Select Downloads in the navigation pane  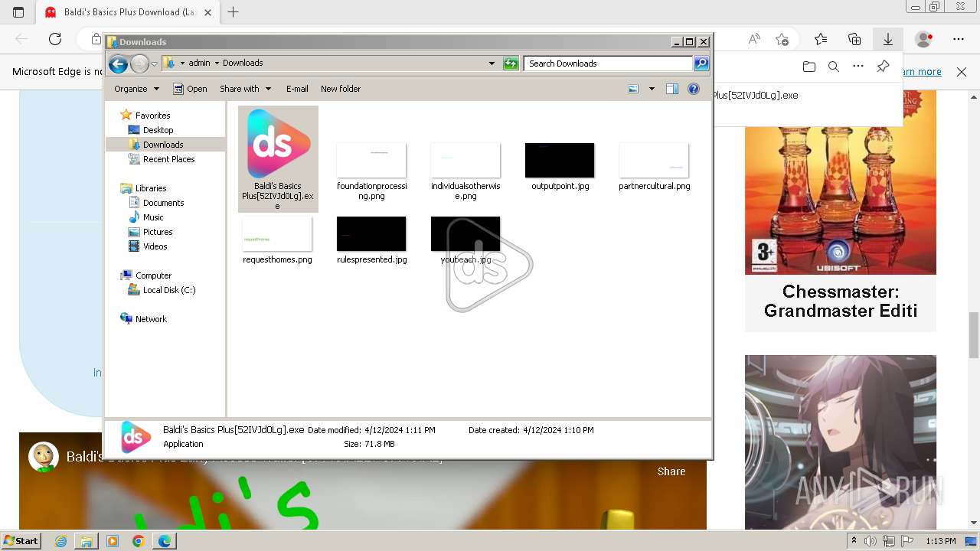click(163, 145)
